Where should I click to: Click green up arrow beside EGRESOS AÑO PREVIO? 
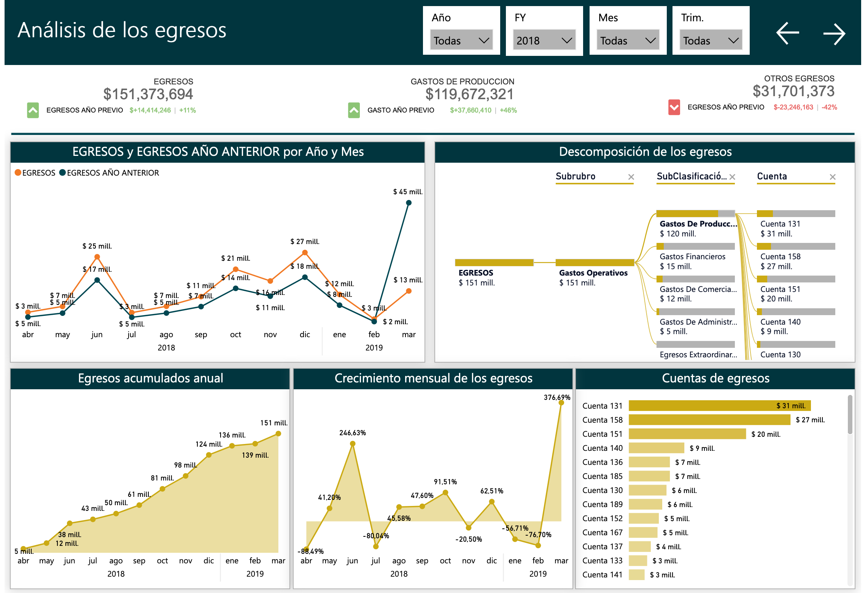(33, 110)
